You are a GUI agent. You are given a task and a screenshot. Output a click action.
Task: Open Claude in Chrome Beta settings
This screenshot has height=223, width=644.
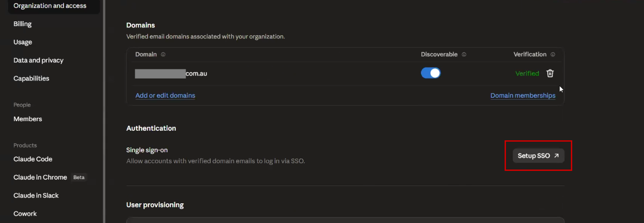click(49, 177)
